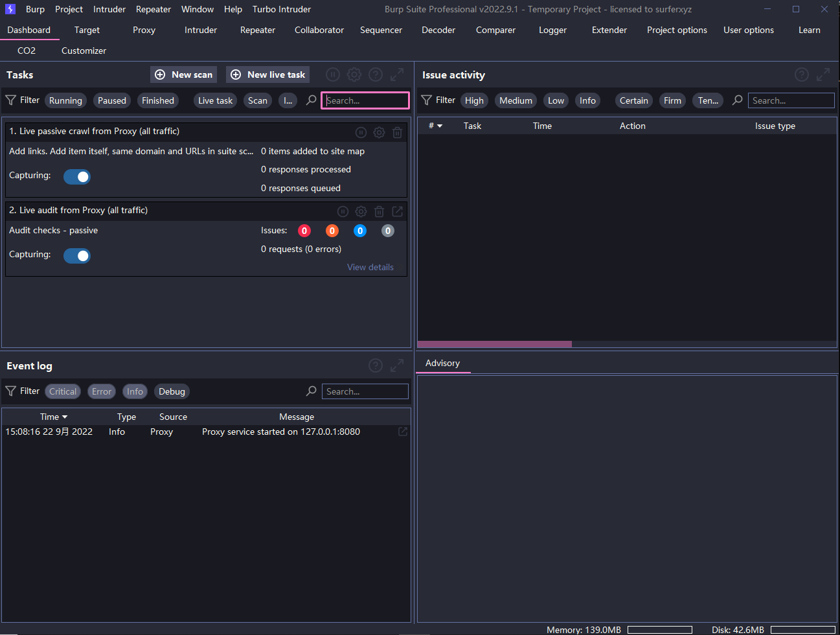The height and width of the screenshot is (635, 840).
Task: Toggle the Scan tasks filter
Action: (258, 100)
